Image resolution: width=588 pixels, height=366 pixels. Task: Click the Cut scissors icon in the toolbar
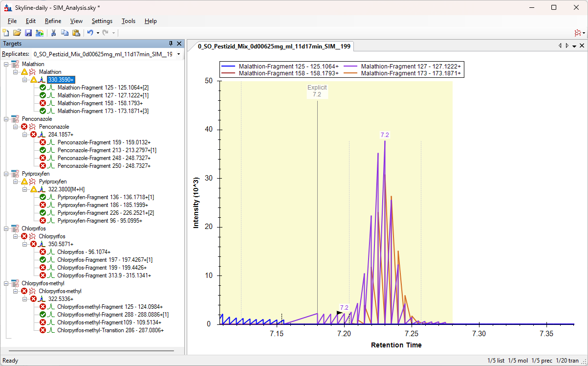(x=53, y=33)
